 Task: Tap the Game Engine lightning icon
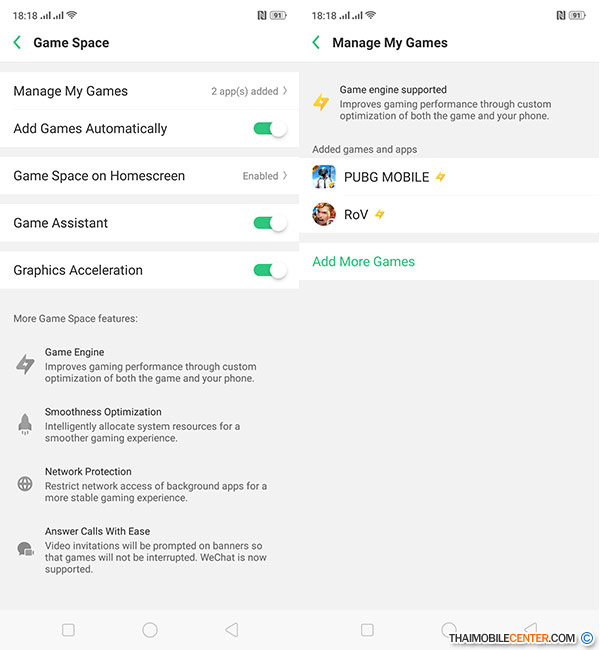click(25, 365)
